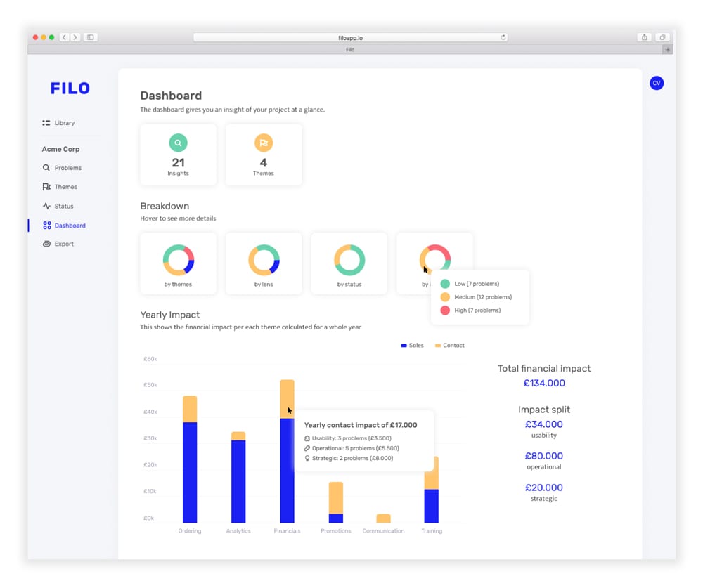Open the Problems page

tap(62, 168)
